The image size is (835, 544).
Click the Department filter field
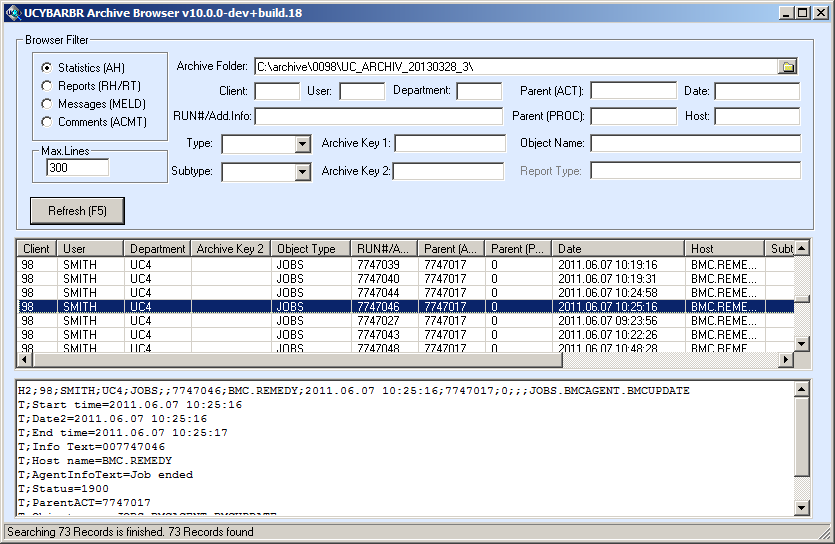pos(479,91)
